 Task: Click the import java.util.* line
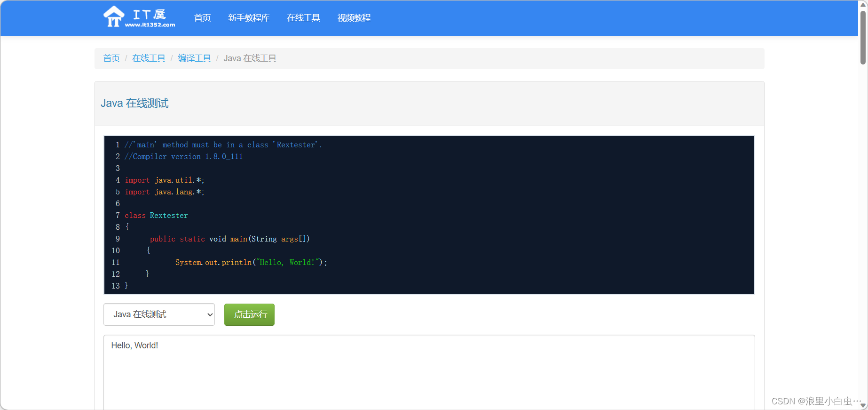tap(165, 180)
